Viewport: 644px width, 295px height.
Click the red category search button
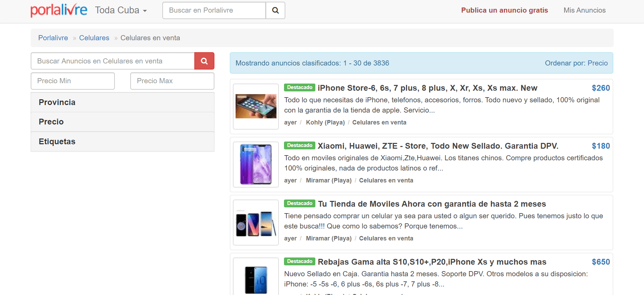click(x=204, y=61)
